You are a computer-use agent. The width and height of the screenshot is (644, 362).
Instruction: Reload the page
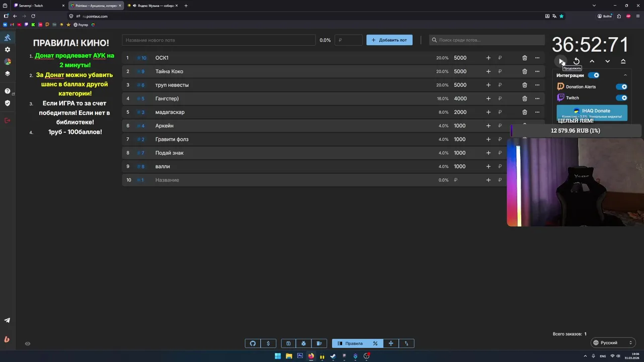coord(33,16)
